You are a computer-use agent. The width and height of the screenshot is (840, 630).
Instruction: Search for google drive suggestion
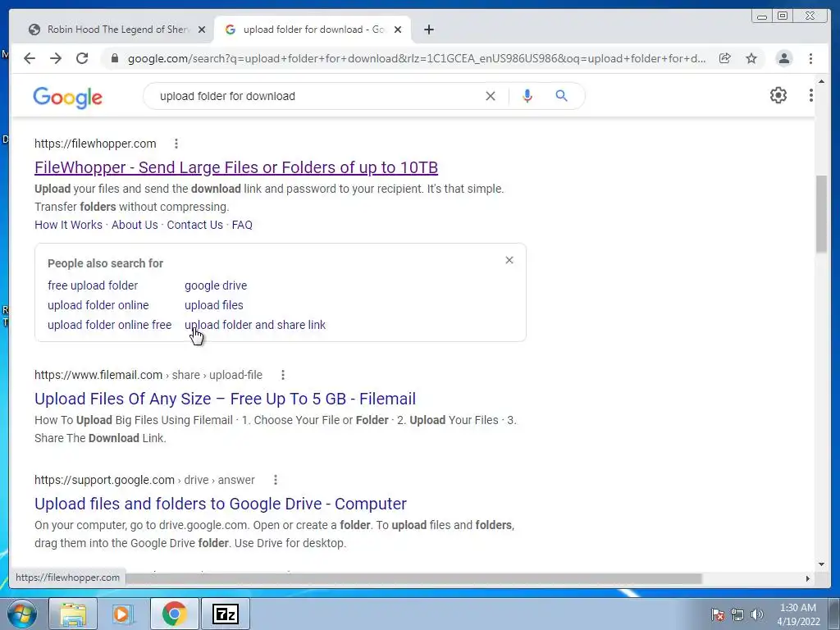pyautogui.click(x=216, y=285)
